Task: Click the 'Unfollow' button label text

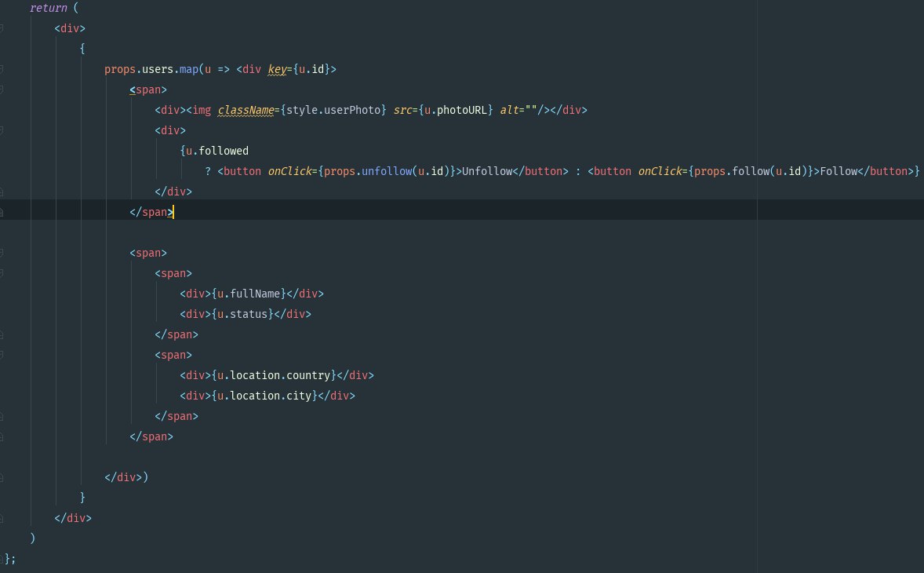Action: [487, 172]
